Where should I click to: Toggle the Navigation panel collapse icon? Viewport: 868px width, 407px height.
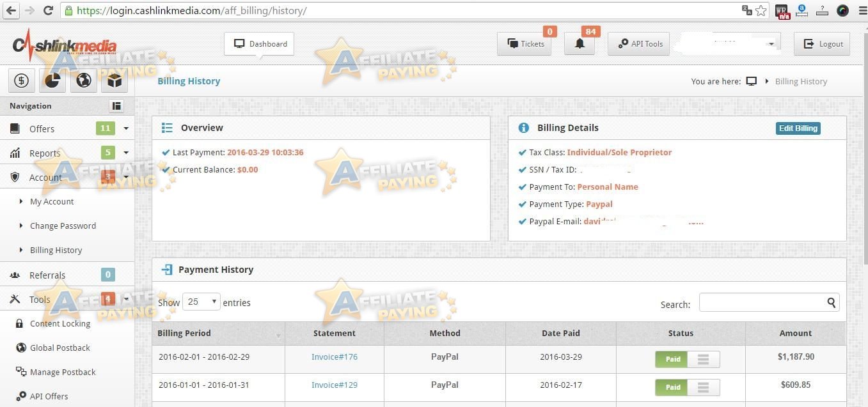click(116, 106)
